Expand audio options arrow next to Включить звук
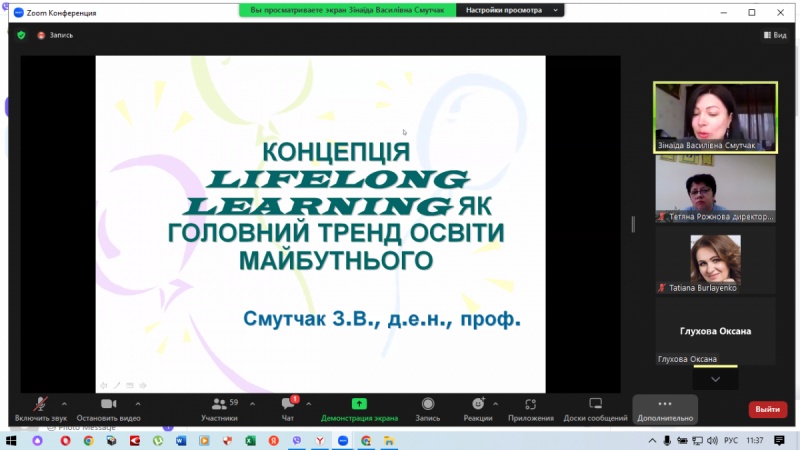 point(64,404)
